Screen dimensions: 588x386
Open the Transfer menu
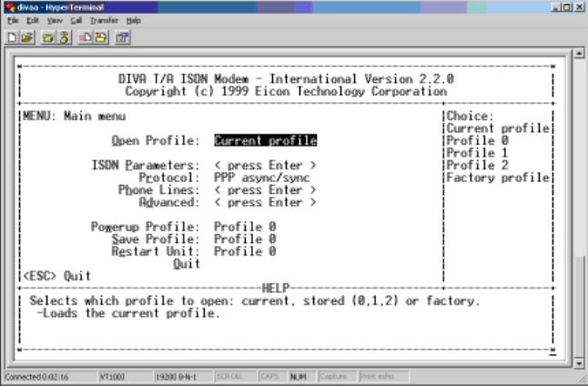[x=105, y=21]
